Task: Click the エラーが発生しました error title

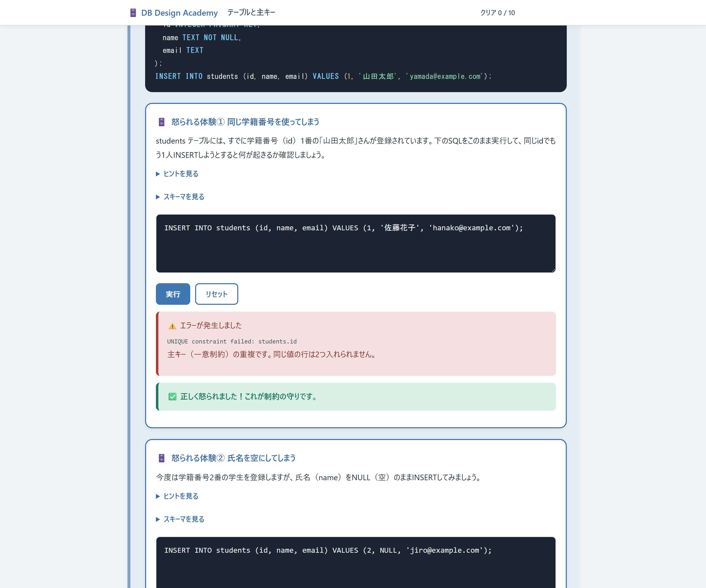Action: click(x=211, y=325)
